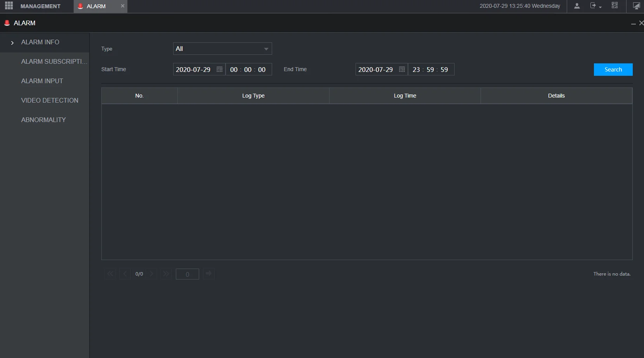Go to the first page icon

click(x=110, y=274)
